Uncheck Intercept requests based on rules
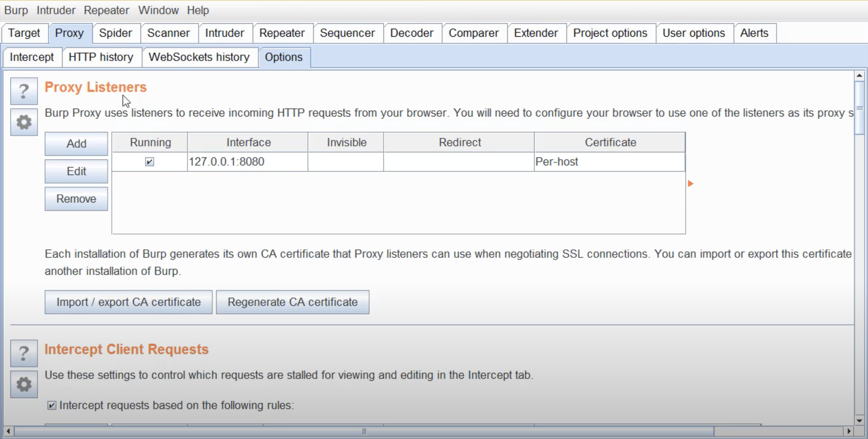This screenshot has width=868, height=439. [x=52, y=405]
